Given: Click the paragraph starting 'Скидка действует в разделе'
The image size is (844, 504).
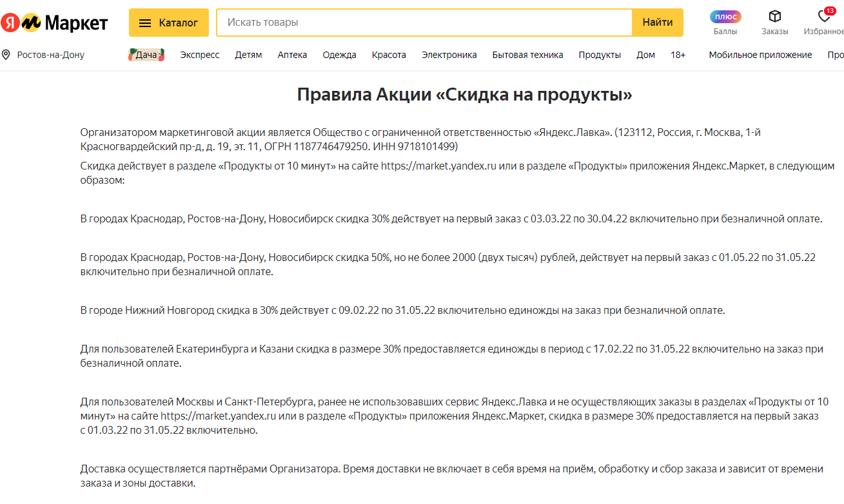Looking at the screenshot, I should [457, 173].
